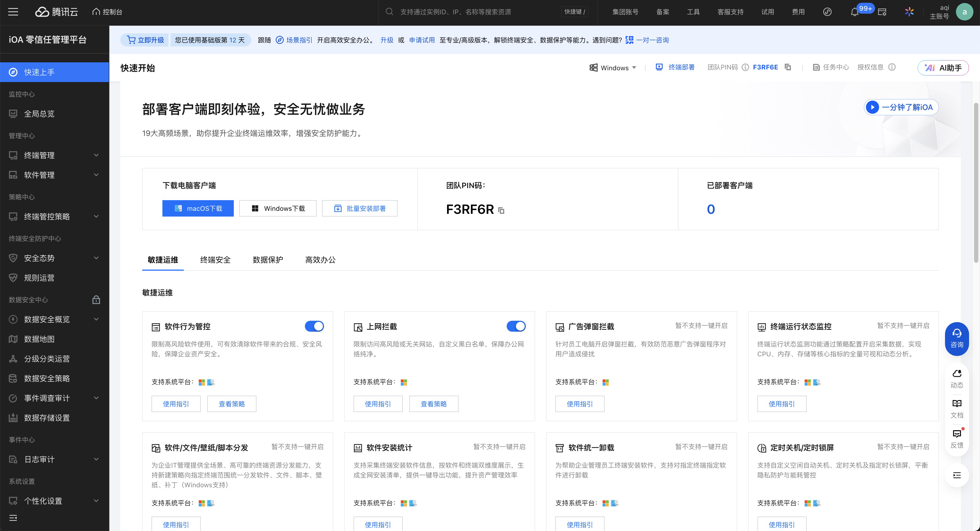Copy team PIN code in header
The image size is (980, 531).
(788, 67)
